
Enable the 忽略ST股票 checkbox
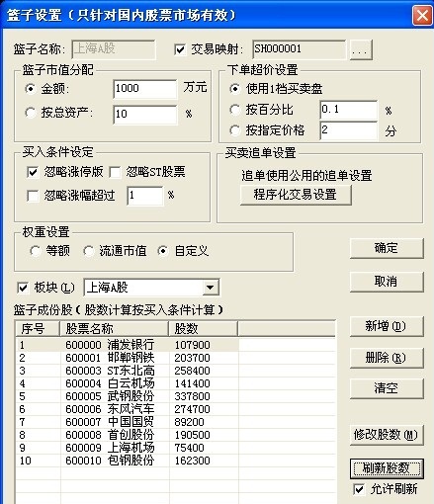(x=115, y=172)
